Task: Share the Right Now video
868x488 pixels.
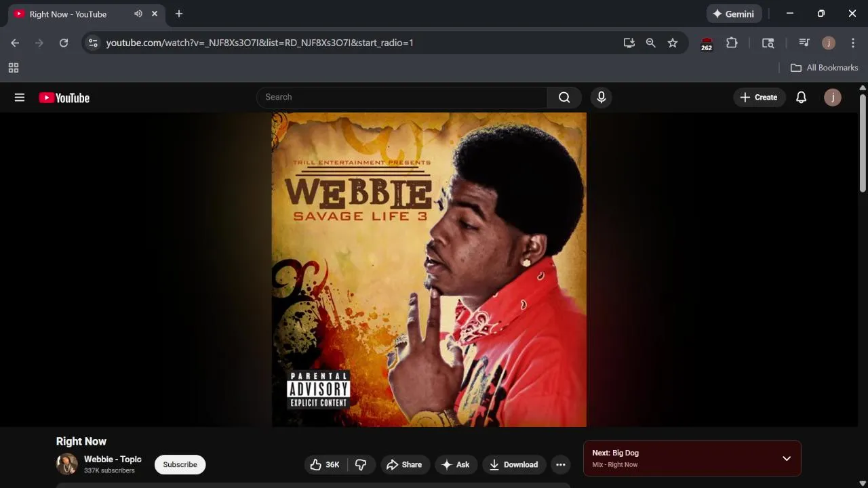Action: (x=405, y=464)
